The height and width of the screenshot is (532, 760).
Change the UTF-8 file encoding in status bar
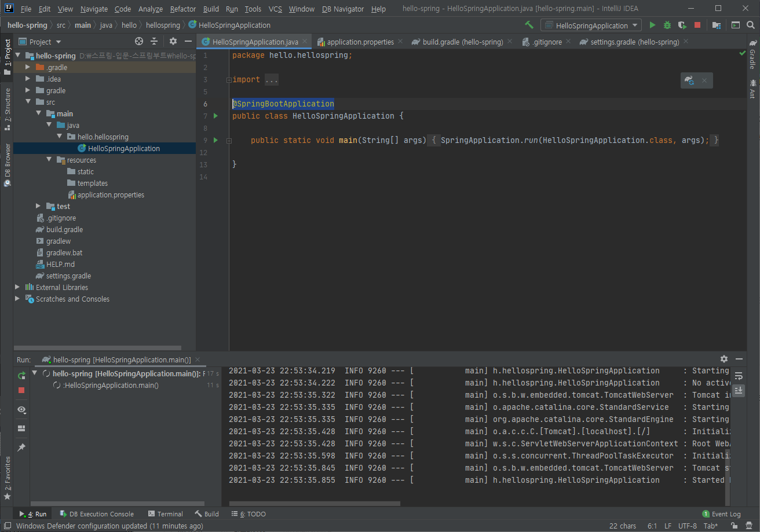(x=688, y=526)
